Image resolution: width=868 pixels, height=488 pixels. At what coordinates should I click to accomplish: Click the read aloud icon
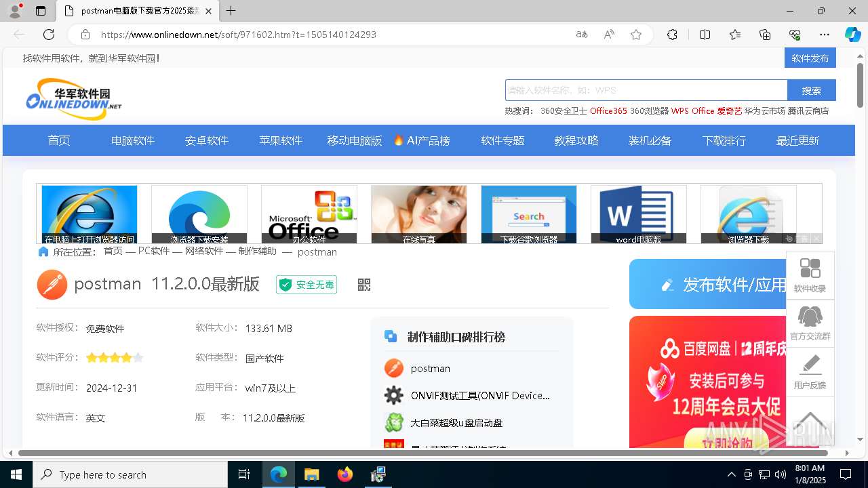[609, 35]
